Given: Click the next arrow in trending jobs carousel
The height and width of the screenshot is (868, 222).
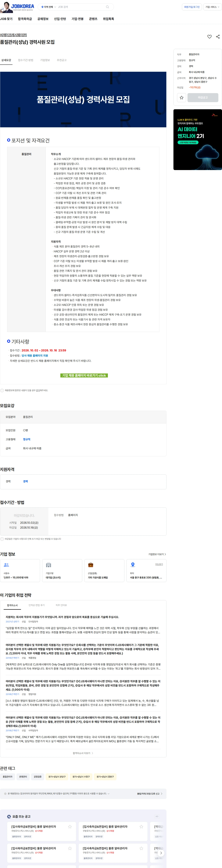Looking at the screenshot, I should (161, 853).
